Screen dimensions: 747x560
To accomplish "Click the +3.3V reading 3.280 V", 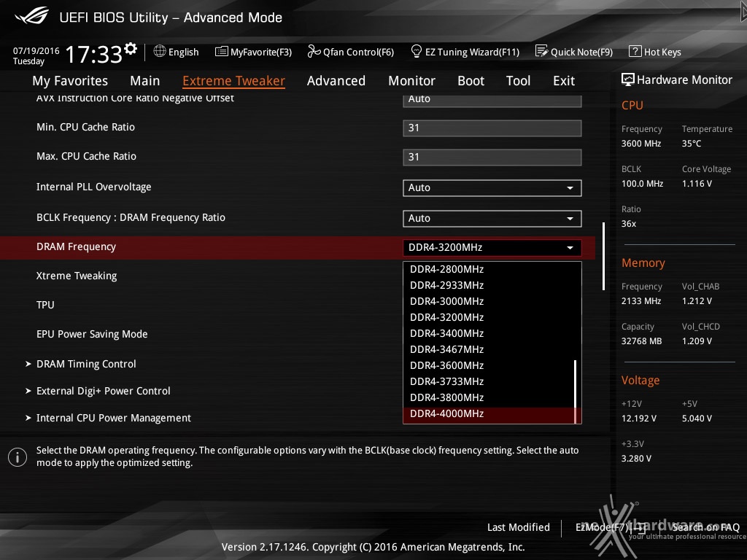I will click(636, 459).
